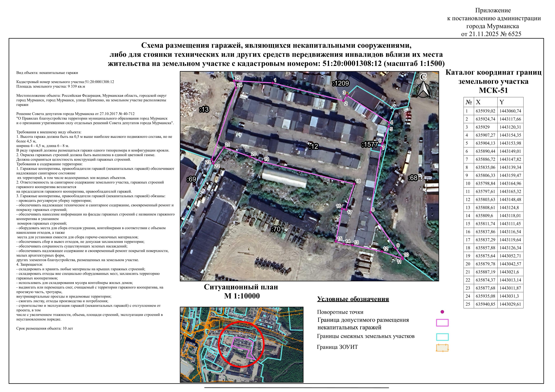
Task: Click parcel label :70 on the map
Action: point(276,229)
